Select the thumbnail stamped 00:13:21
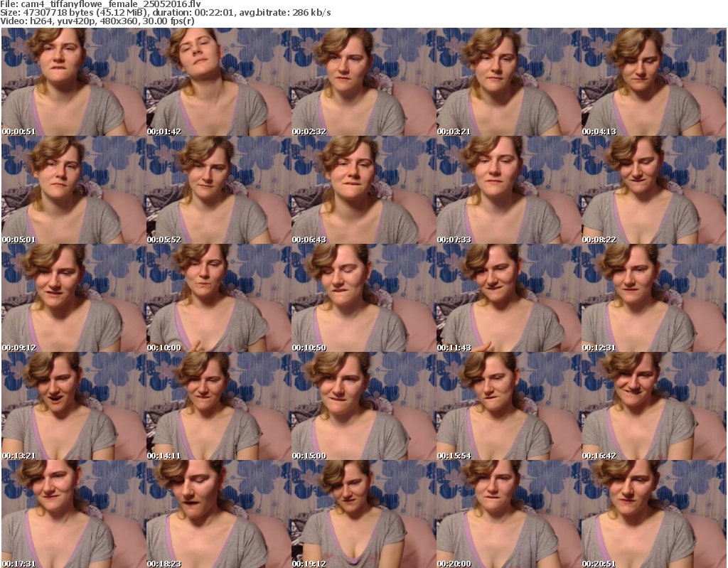This screenshot has height=568, width=728. [73, 406]
